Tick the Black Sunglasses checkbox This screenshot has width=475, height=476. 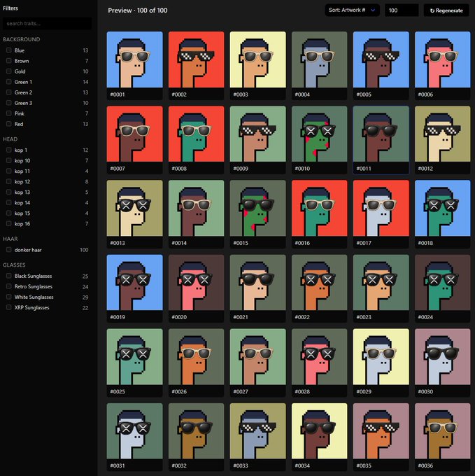point(9,276)
